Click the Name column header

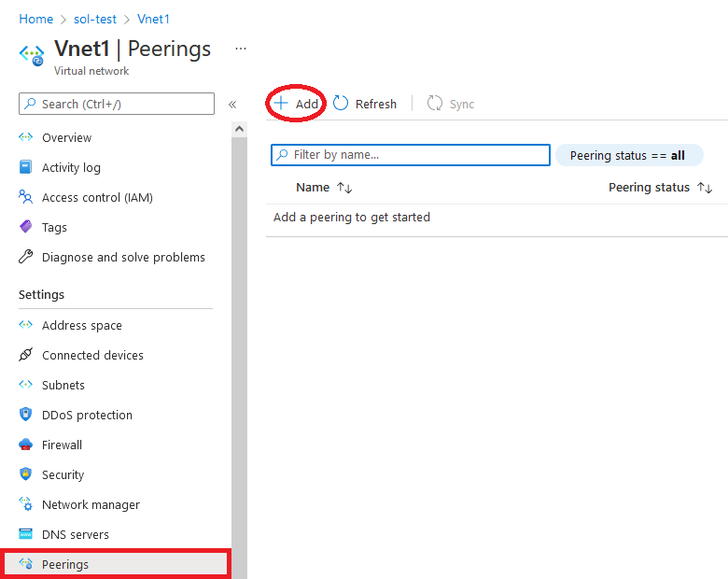313,188
